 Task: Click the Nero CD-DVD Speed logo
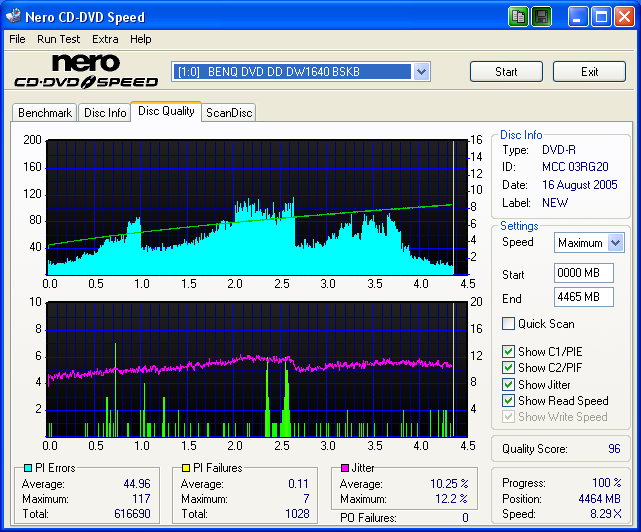[85, 72]
